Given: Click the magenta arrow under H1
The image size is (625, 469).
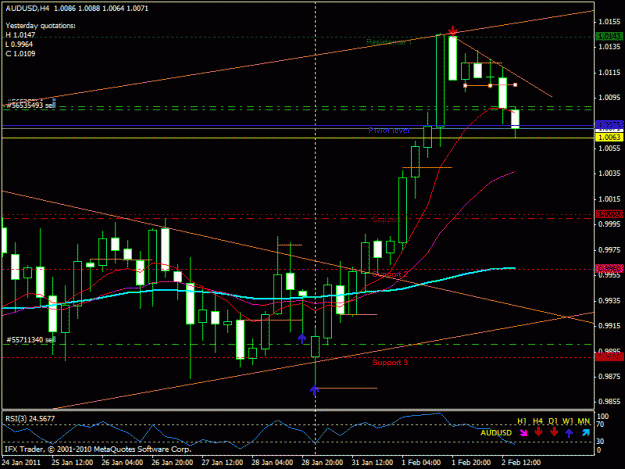Looking at the screenshot, I should point(523,433).
